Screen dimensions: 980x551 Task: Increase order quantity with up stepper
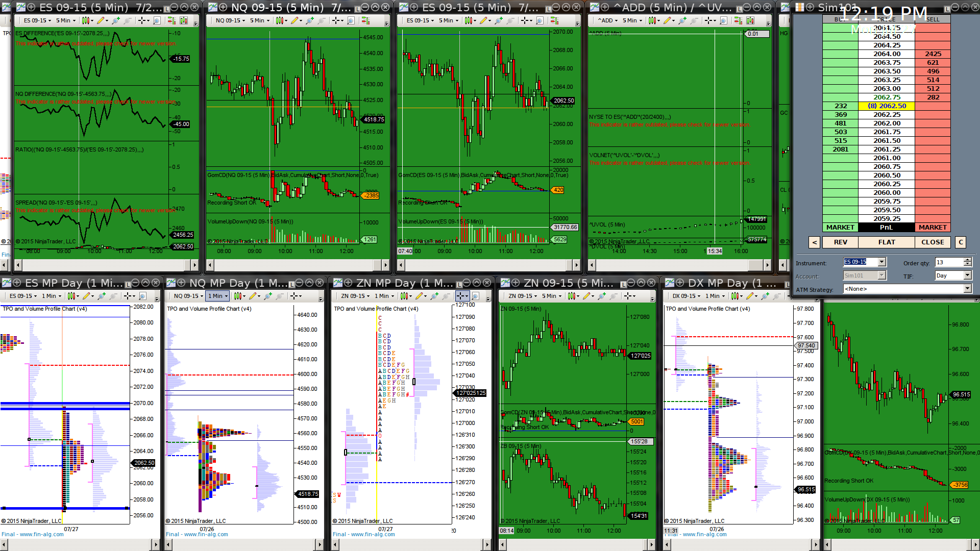pyautogui.click(x=967, y=260)
